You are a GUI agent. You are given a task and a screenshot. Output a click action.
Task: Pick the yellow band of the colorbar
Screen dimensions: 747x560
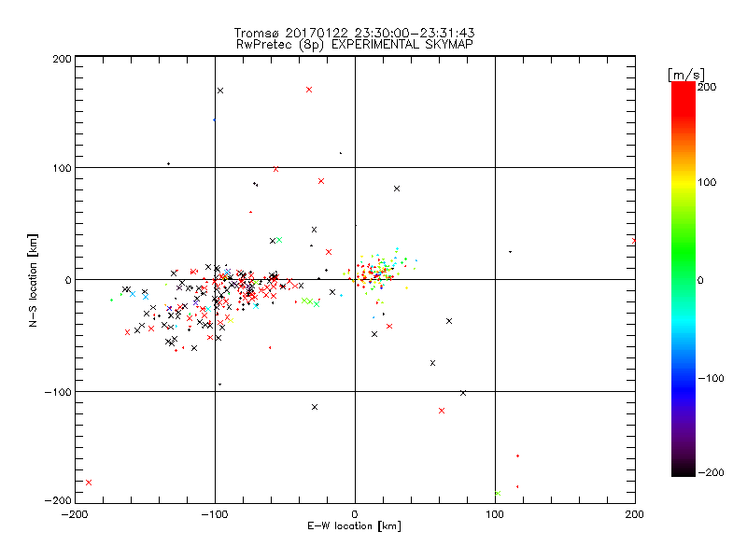[x=684, y=183]
